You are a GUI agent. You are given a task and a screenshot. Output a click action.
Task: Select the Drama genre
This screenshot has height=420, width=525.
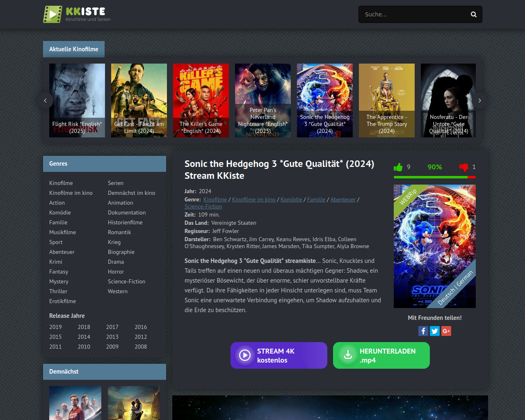[116, 262]
